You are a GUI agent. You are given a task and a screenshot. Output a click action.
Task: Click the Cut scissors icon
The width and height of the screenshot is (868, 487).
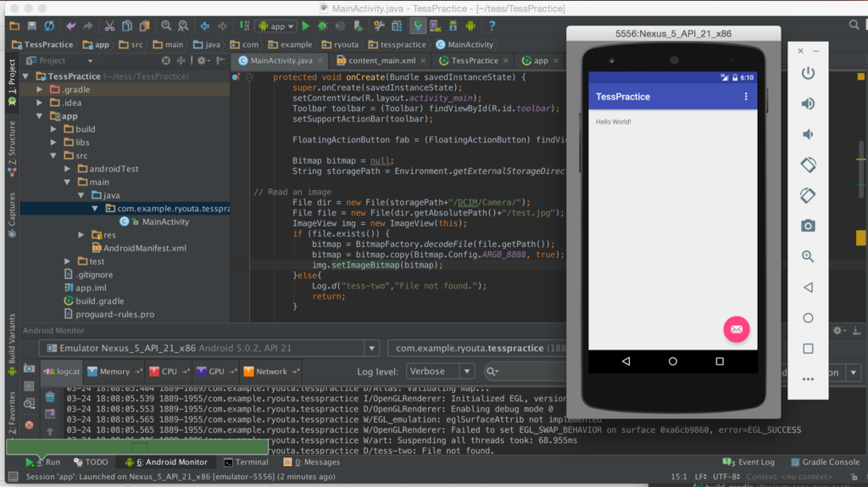pos(109,26)
